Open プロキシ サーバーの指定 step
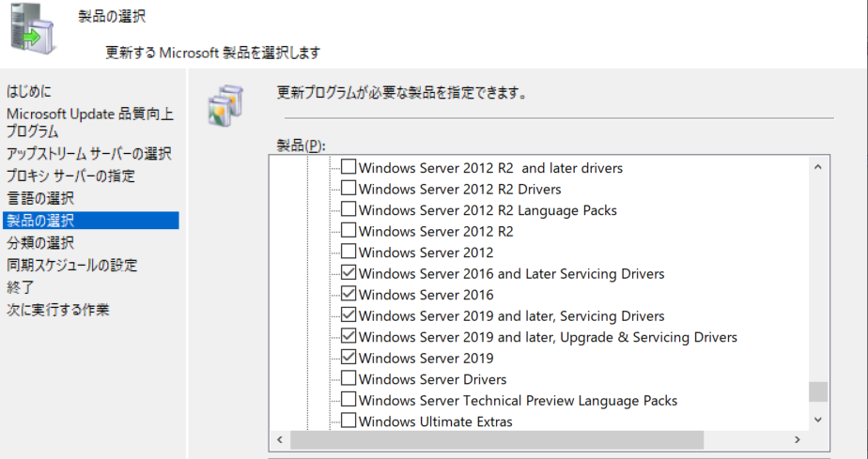This screenshot has width=868, height=459. 70,176
